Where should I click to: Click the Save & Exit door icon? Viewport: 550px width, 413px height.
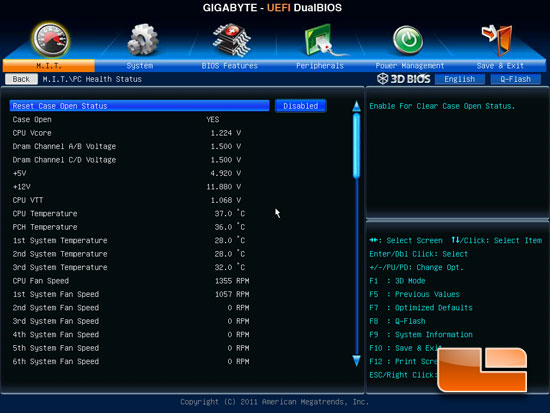(497, 40)
